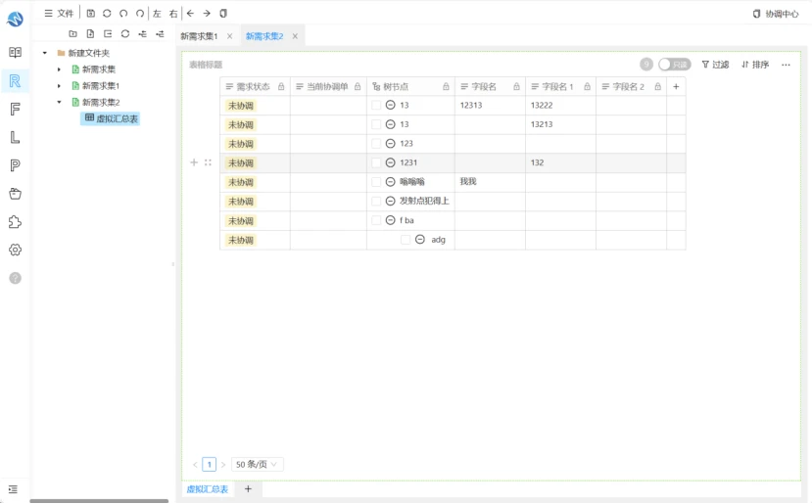Viewport: 812px width, 504px height.
Task: Select the R module in the sidebar
Action: (15, 80)
